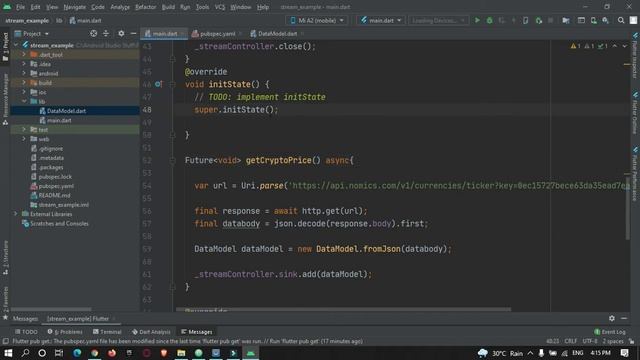This screenshot has width=640, height=360.
Task: Expand External Libraries node
Action: [x=16, y=214]
